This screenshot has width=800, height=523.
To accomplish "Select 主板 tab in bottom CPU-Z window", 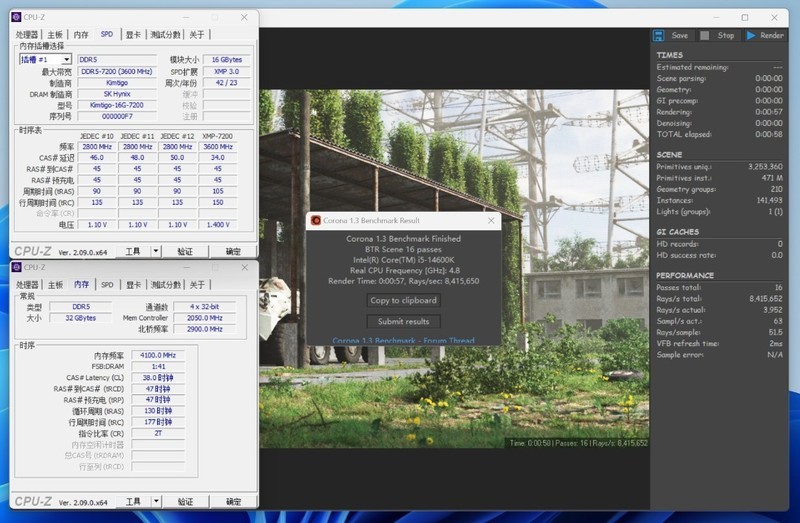I will click(55, 284).
